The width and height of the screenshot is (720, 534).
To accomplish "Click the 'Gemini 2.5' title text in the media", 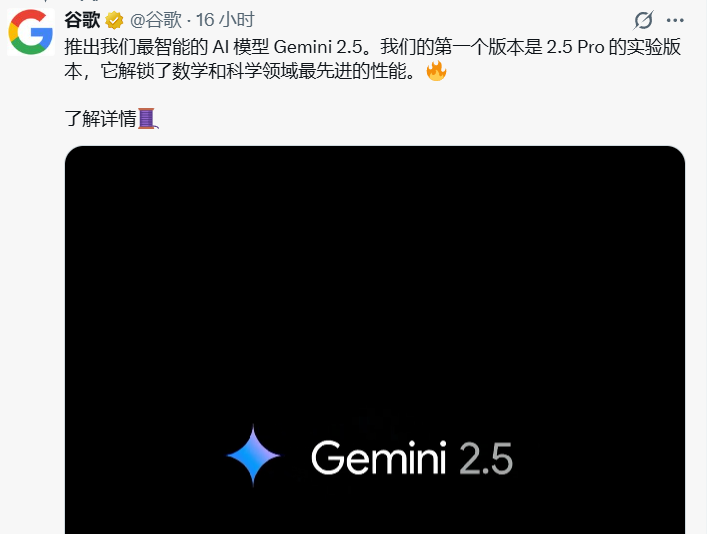I will (412, 457).
